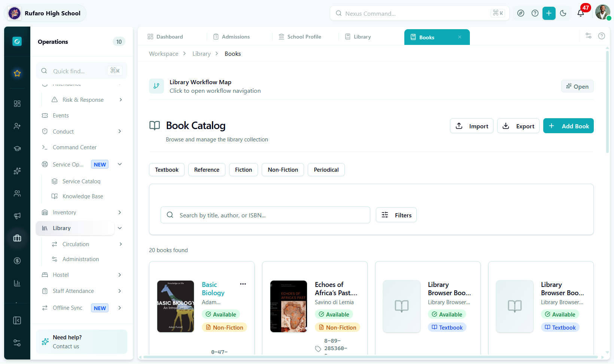Switch to the School Profile tab

pos(300,37)
